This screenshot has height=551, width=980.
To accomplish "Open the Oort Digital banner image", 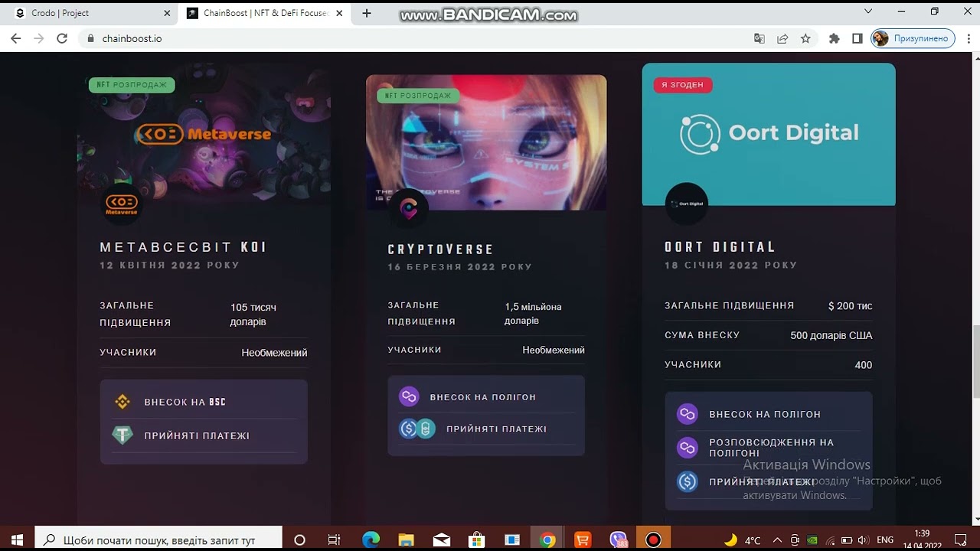I will click(769, 134).
